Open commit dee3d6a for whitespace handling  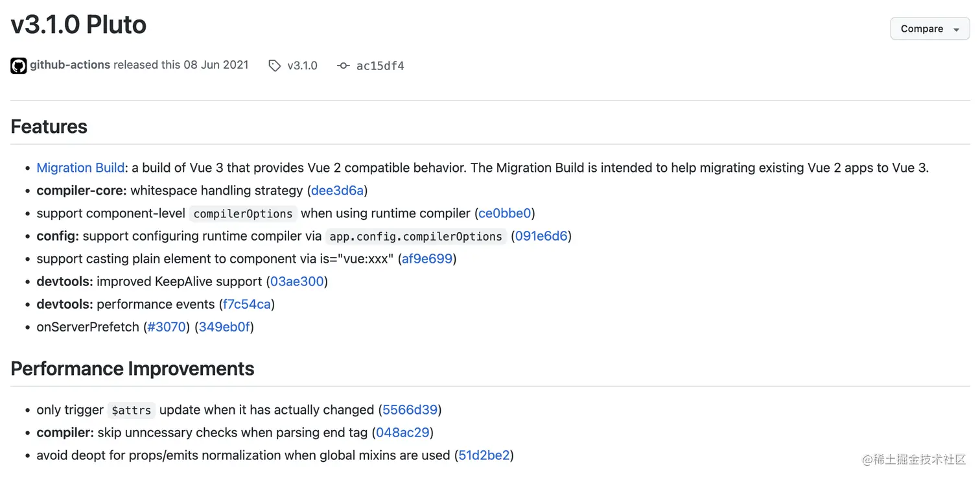pos(337,191)
